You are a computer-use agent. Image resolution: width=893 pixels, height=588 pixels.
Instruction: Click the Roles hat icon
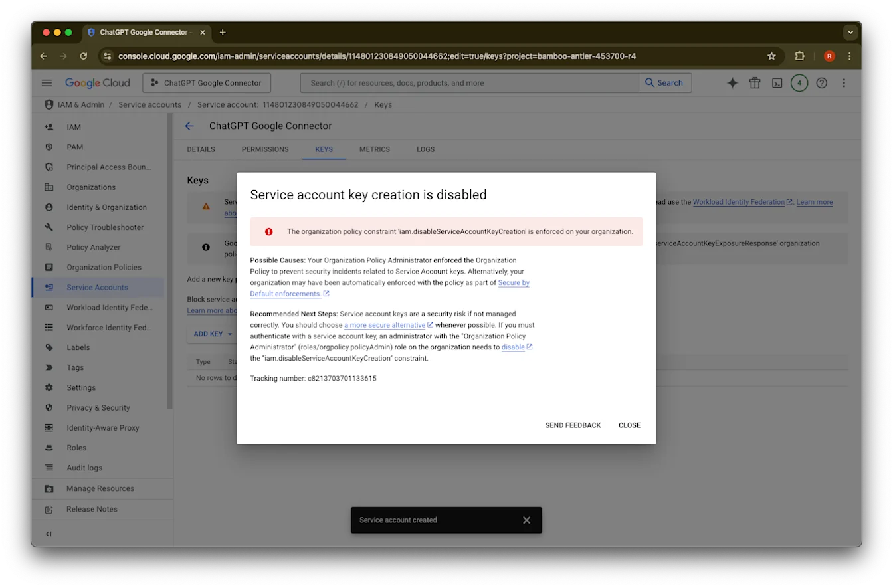click(x=49, y=448)
